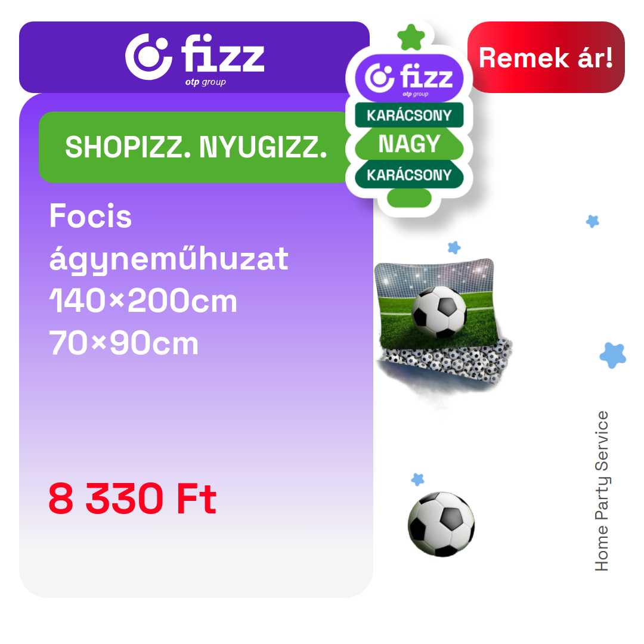Click the upper KARÁCSONY label on tree

click(x=409, y=116)
